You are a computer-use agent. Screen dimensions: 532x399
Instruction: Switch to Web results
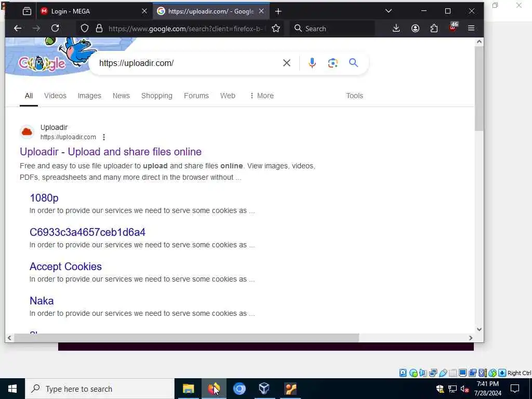(x=228, y=96)
